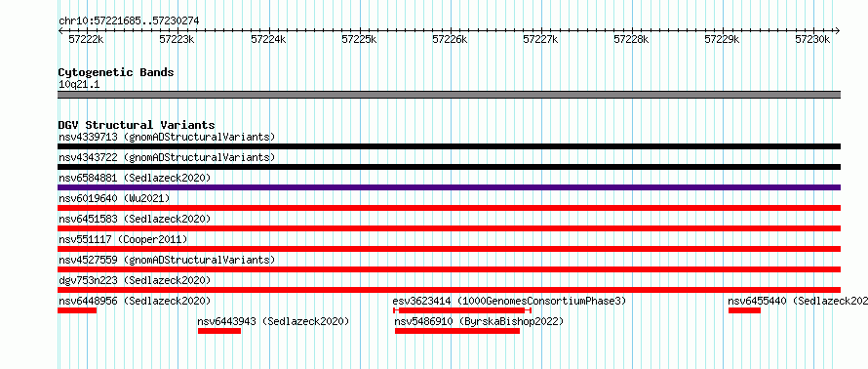Select the red bar under nsv4527559
Image resolution: width=868 pixels, height=369 pixels.
click(449, 269)
